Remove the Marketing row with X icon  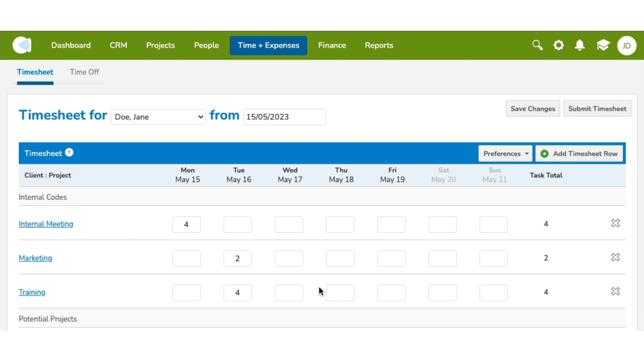(615, 257)
